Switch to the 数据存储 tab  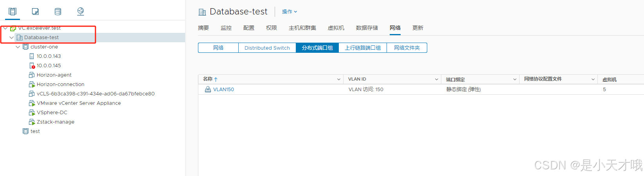coord(367,28)
